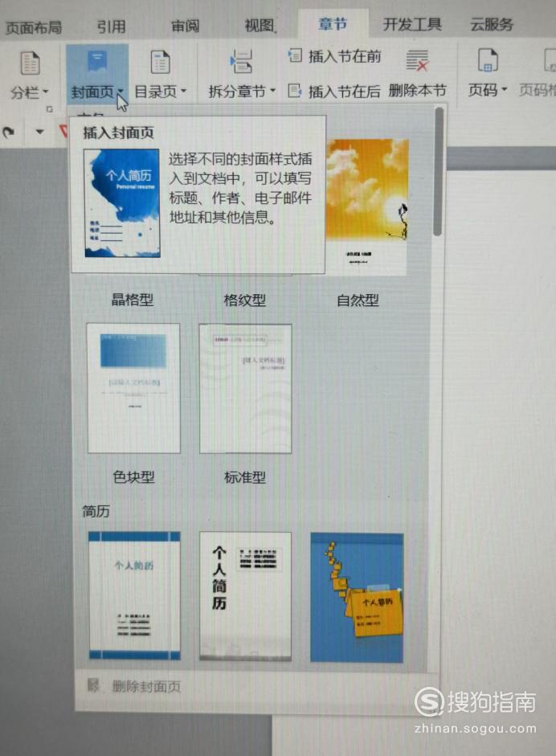Expand the 目录页 dropdown arrow

pyautogui.click(x=184, y=90)
